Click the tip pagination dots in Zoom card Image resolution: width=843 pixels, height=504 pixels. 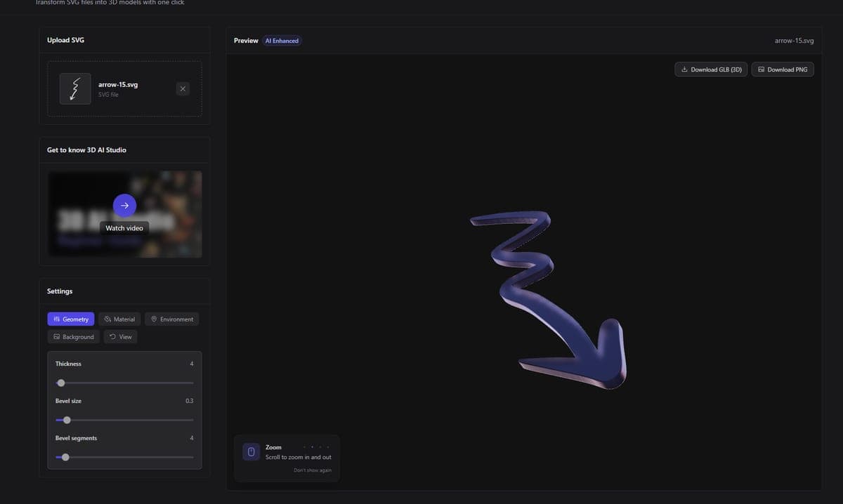(315, 447)
